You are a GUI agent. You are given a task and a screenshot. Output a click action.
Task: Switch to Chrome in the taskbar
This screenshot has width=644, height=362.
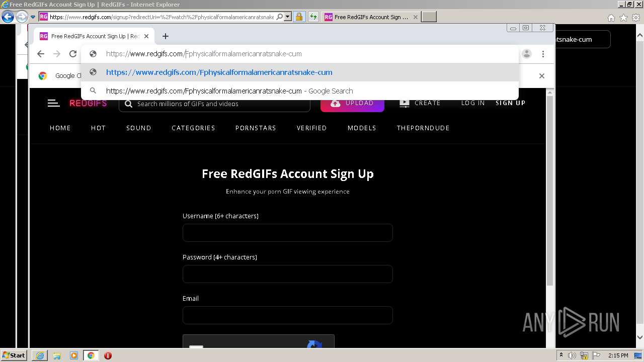(91, 355)
